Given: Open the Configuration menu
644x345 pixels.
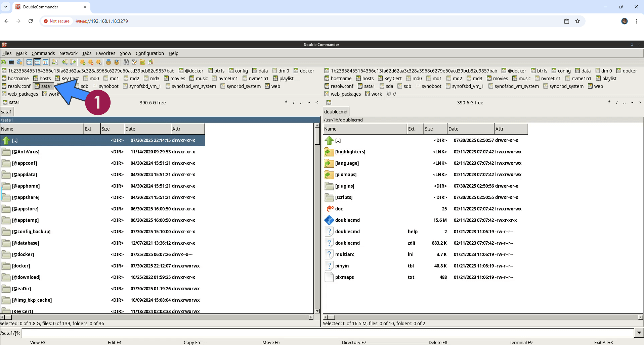Looking at the screenshot, I should click(x=150, y=53).
